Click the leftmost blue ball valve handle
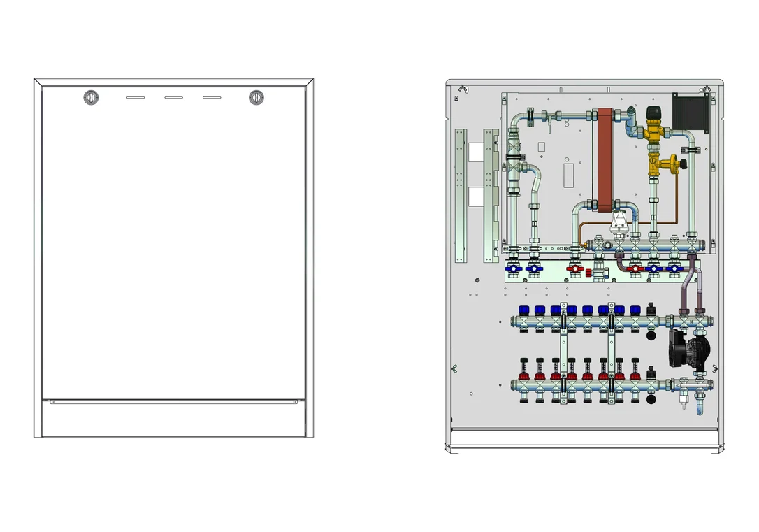 (513, 268)
